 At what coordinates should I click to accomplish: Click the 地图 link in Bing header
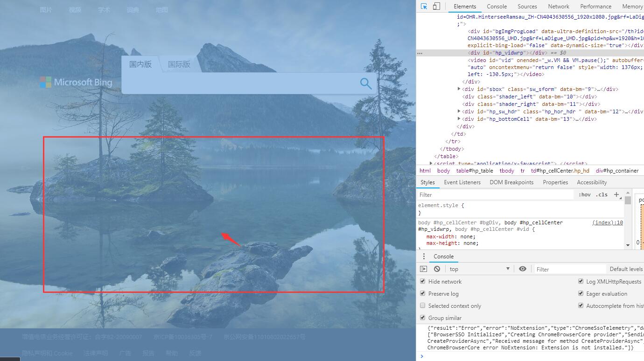(x=162, y=10)
